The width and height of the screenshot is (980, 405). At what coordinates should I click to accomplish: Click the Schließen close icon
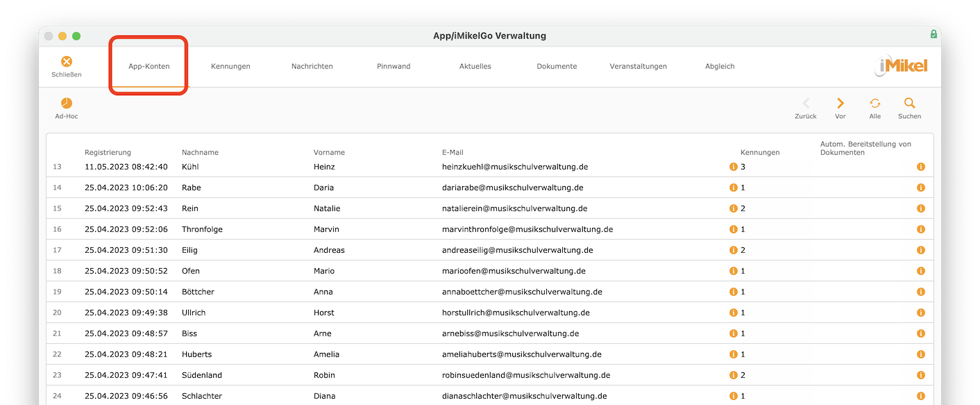[x=67, y=62]
